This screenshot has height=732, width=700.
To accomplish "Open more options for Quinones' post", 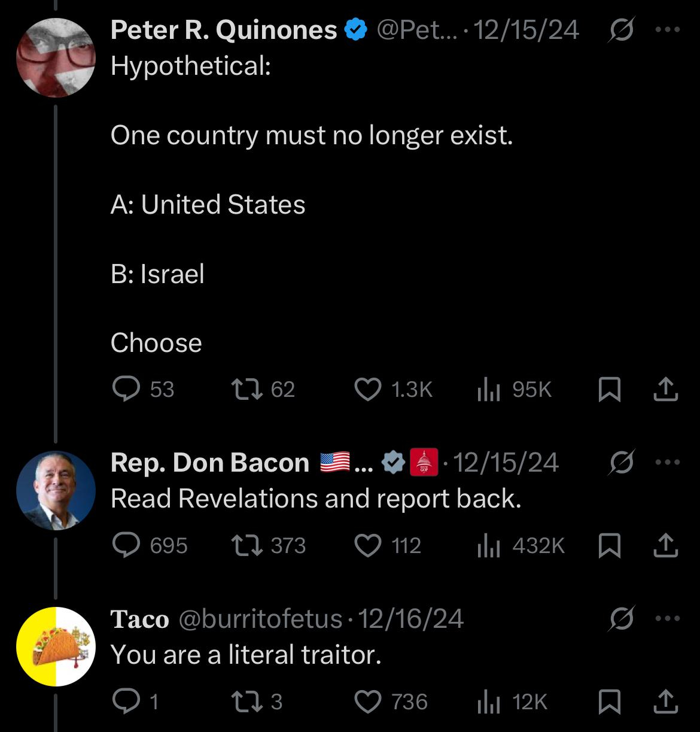I will point(668,30).
